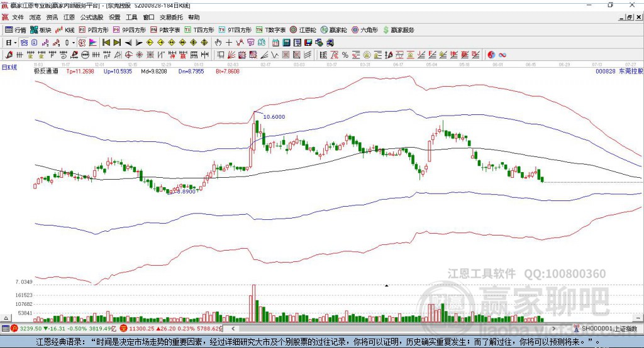Image resolution: width=644 pixels, height=348 pixels.
Task: Click the 日K线 period label
Action: 9,67
